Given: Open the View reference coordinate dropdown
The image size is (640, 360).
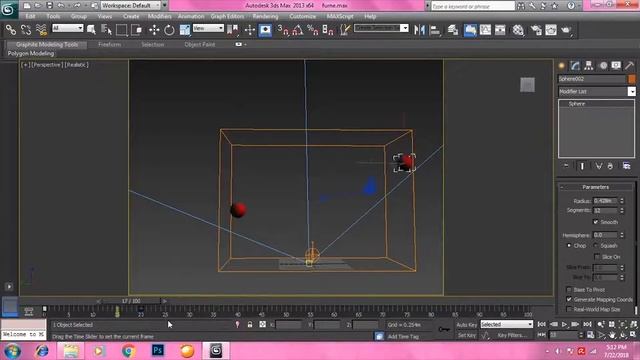Looking at the screenshot, I should point(208,28).
